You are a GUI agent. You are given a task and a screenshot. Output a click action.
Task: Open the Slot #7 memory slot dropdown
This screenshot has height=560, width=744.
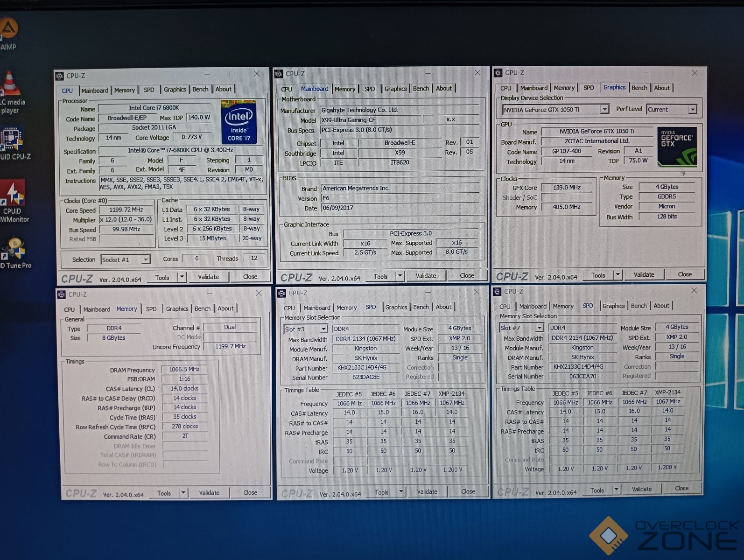pos(540,328)
